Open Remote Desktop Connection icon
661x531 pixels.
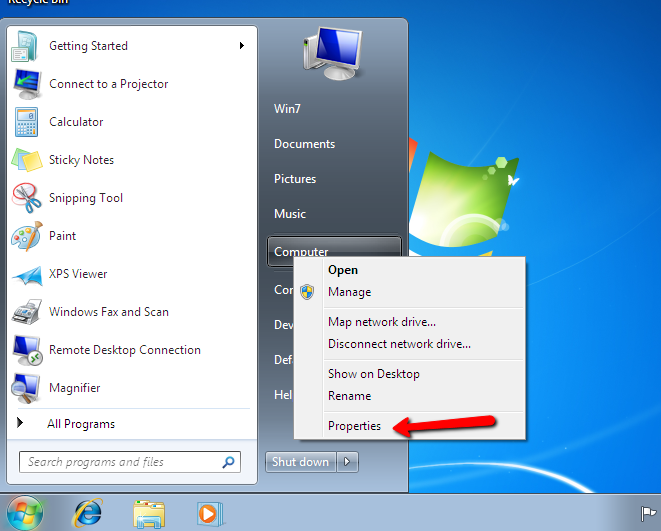[27, 350]
